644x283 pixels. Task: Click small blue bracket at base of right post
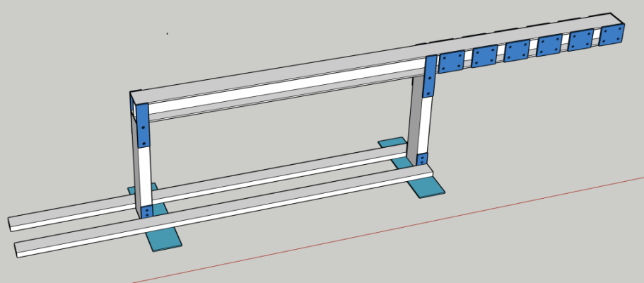(423, 159)
